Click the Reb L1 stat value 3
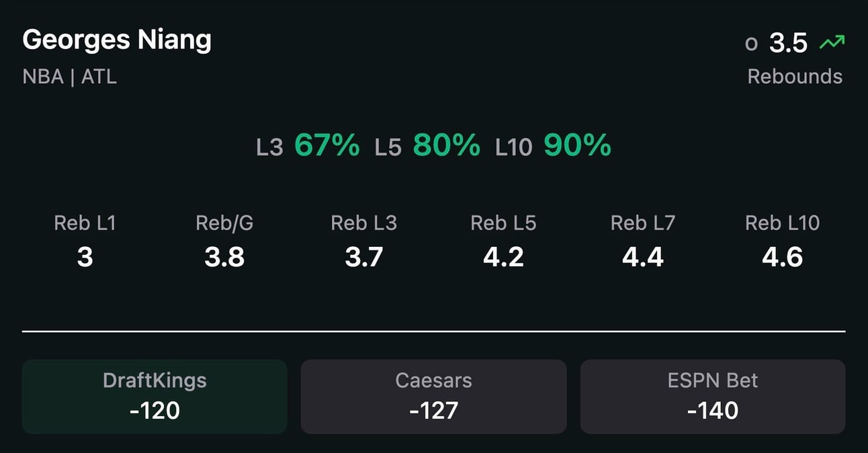The width and height of the screenshot is (868, 453). point(85,257)
